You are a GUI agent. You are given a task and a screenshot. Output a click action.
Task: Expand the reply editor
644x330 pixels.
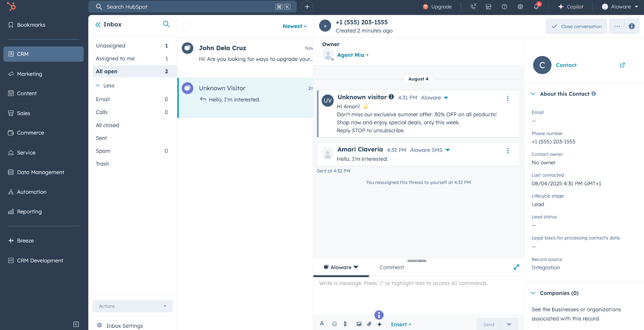pyautogui.click(x=516, y=267)
